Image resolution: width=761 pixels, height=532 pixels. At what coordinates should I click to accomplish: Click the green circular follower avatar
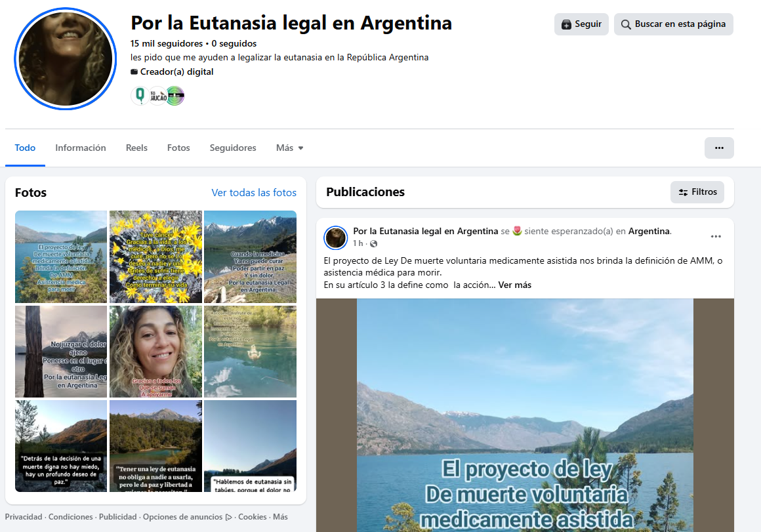click(175, 96)
